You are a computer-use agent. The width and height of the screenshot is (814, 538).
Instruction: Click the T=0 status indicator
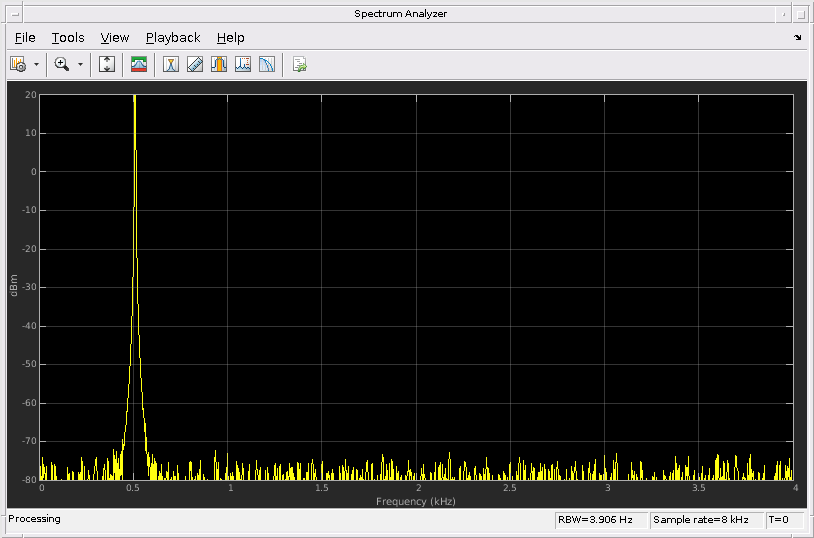coord(780,520)
